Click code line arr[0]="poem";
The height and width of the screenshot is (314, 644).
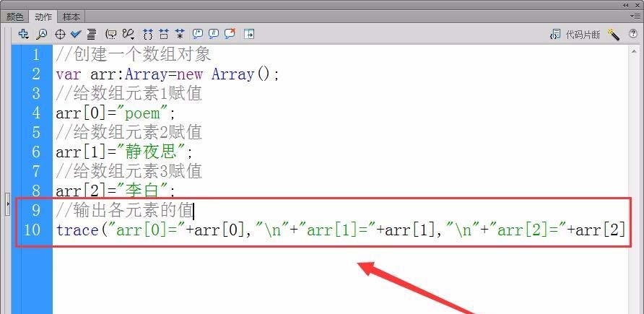(x=116, y=113)
